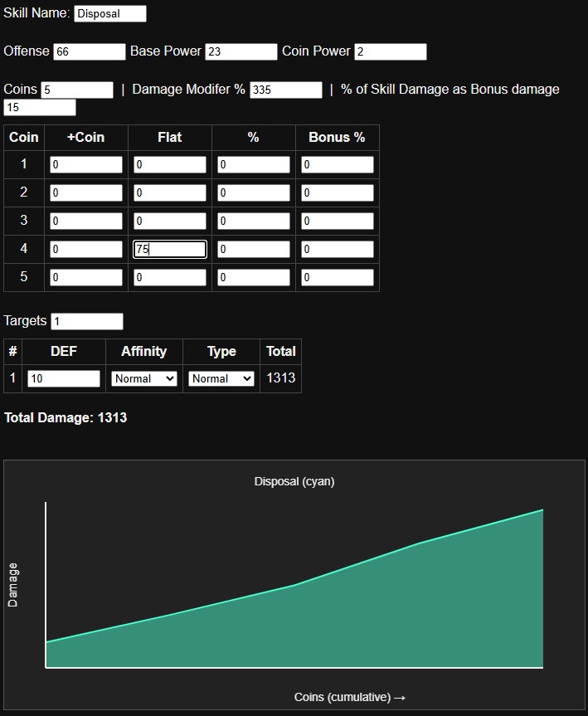Click the Flat column header
The image size is (588, 716).
pyautogui.click(x=170, y=138)
